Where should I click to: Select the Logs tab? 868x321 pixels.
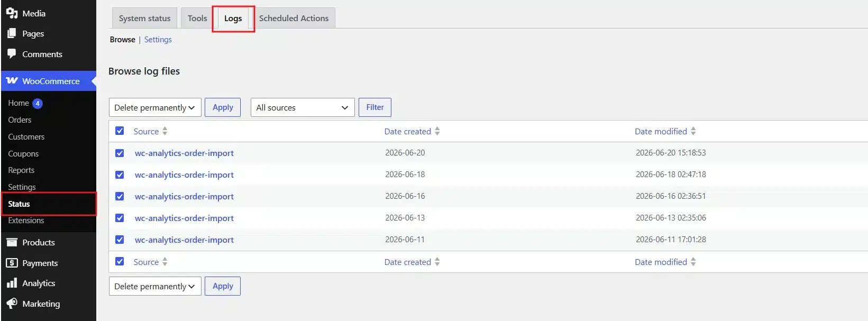tap(233, 18)
